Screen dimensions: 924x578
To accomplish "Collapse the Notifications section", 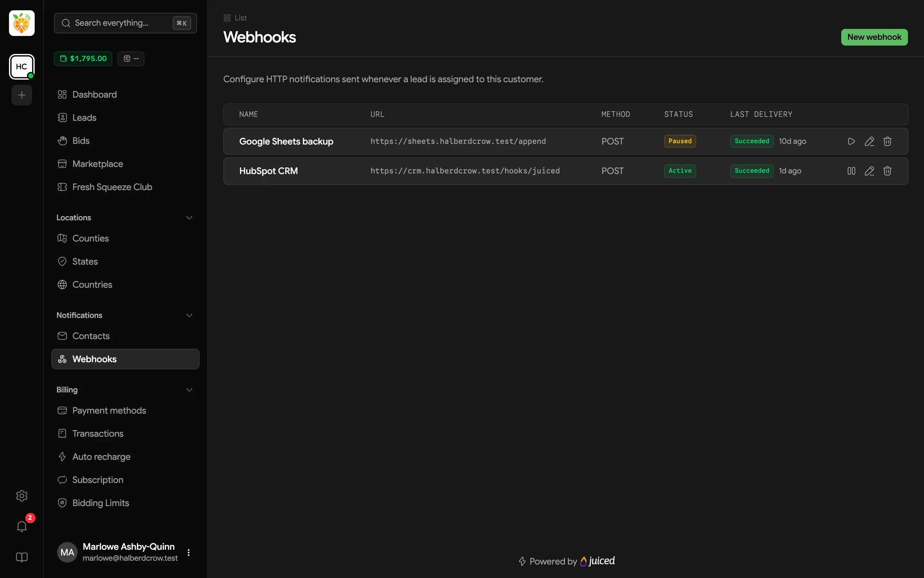I will click(189, 315).
